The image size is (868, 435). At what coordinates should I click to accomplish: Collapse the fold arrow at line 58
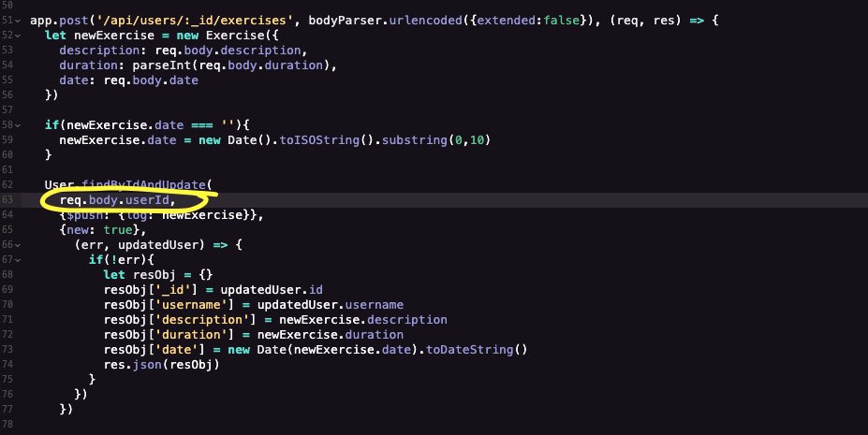[19, 125]
